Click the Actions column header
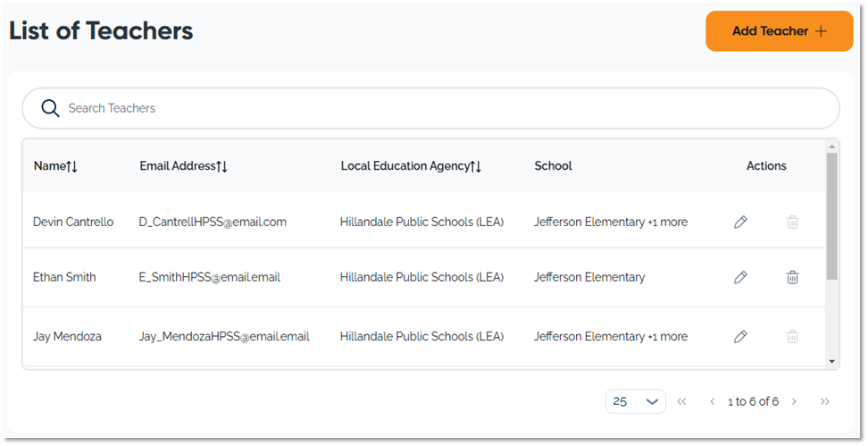 tap(766, 165)
